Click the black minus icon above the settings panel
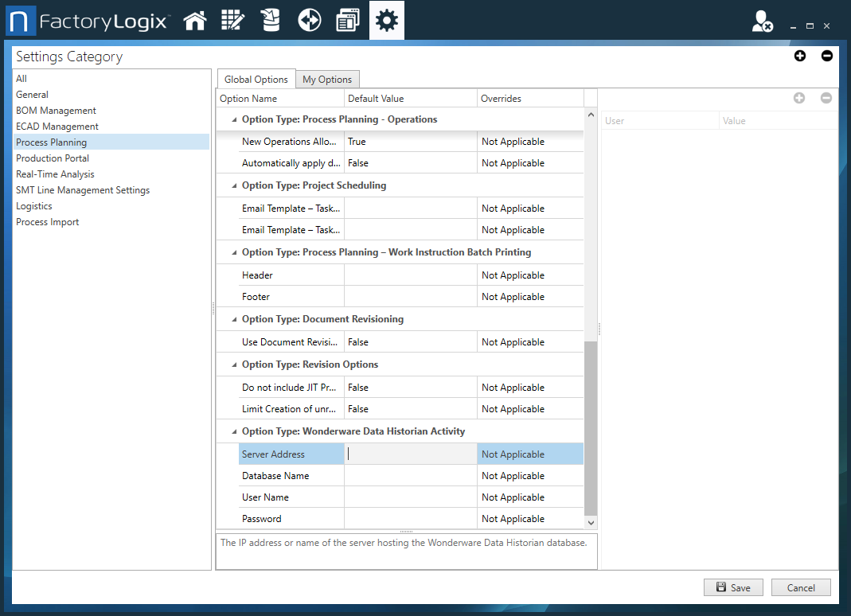851x616 pixels. tap(826, 56)
